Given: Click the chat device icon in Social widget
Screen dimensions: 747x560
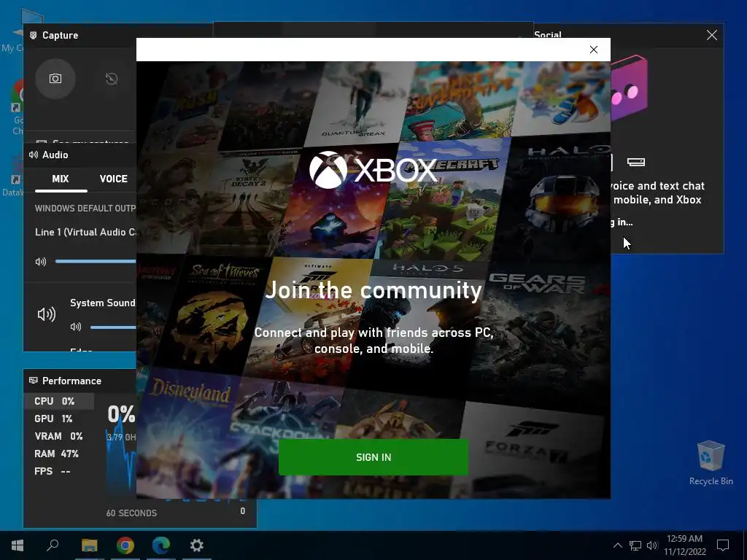Looking at the screenshot, I should (x=636, y=163).
